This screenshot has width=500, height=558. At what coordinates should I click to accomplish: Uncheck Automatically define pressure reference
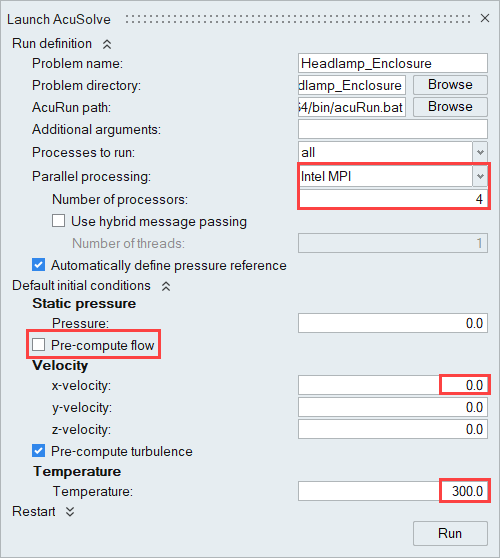point(38,265)
